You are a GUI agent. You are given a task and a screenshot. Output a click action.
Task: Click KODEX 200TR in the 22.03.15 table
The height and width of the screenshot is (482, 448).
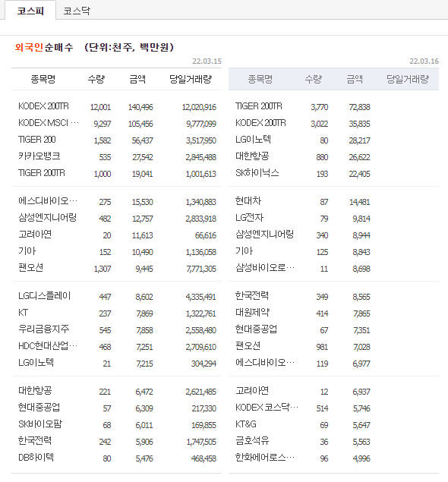point(43,106)
